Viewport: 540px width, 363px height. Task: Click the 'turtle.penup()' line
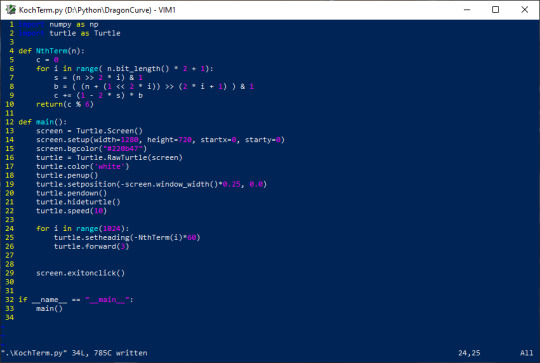point(67,176)
